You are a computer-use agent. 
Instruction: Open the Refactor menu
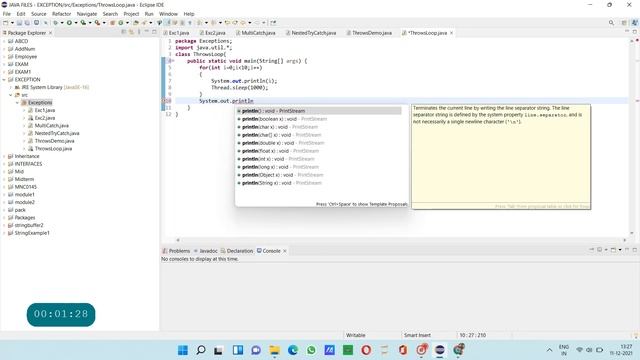click(62, 14)
